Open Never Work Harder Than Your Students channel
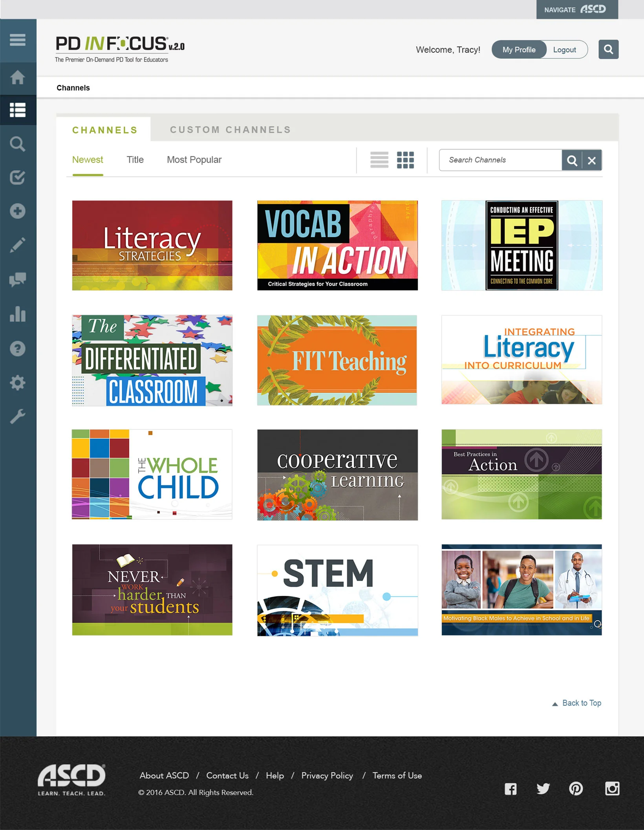This screenshot has height=830, width=644. pyautogui.click(x=152, y=590)
